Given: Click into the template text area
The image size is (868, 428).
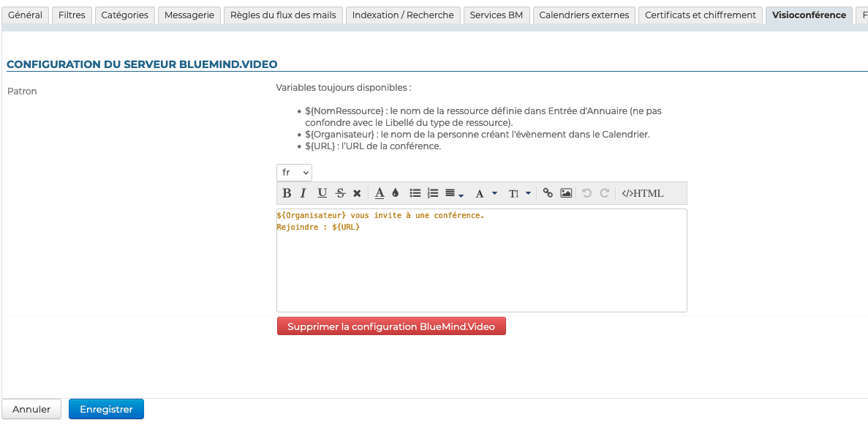Looking at the screenshot, I should click(x=481, y=271).
